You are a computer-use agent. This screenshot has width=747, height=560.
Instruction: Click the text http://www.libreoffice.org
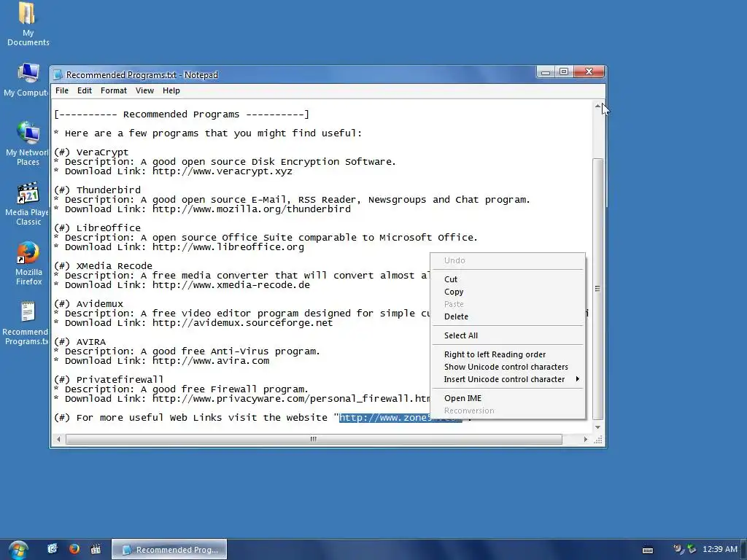(228, 247)
